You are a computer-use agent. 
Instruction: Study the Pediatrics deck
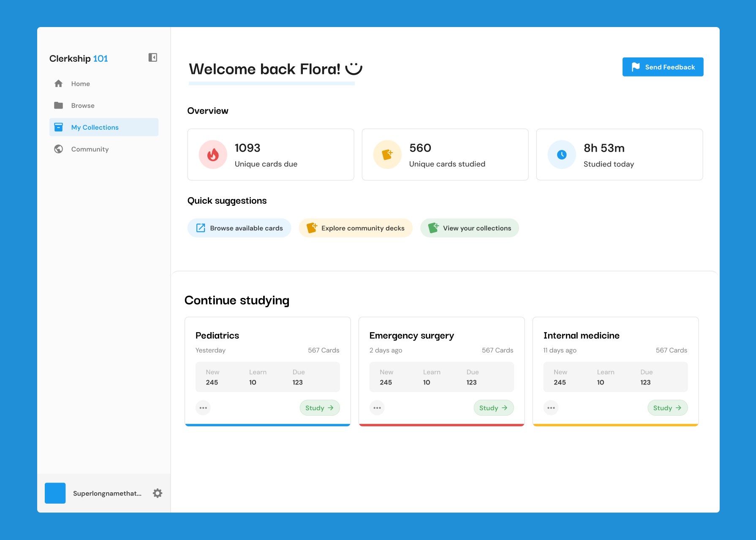point(320,408)
